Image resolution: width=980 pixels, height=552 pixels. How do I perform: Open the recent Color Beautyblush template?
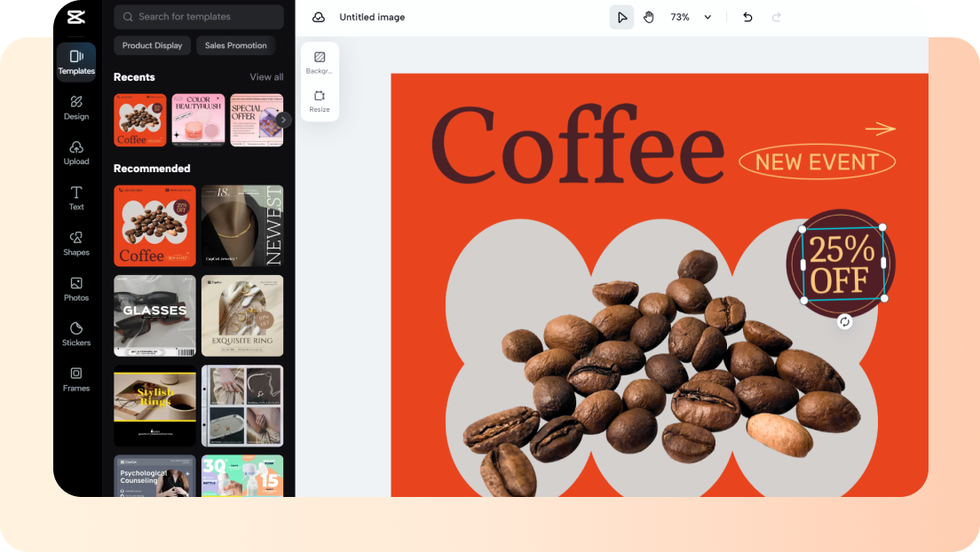coord(198,120)
